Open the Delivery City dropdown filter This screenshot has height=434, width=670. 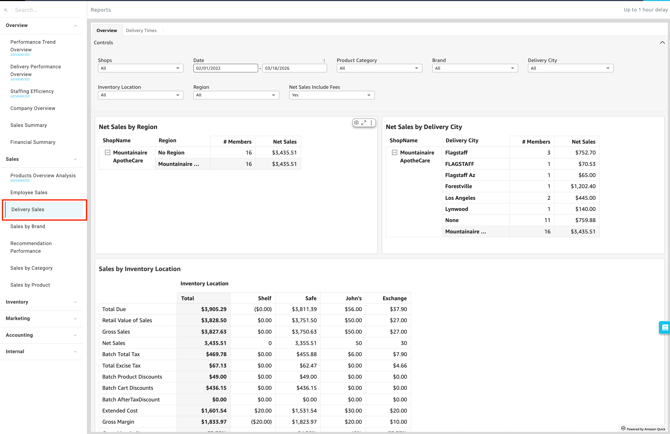tap(569, 69)
